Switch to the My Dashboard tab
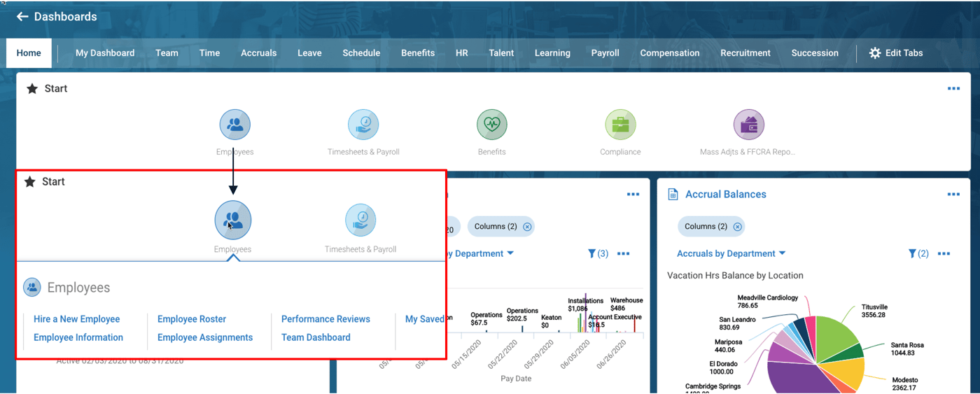Image resolution: width=980 pixels, height=394 pixels. click(x=105, y=53)
